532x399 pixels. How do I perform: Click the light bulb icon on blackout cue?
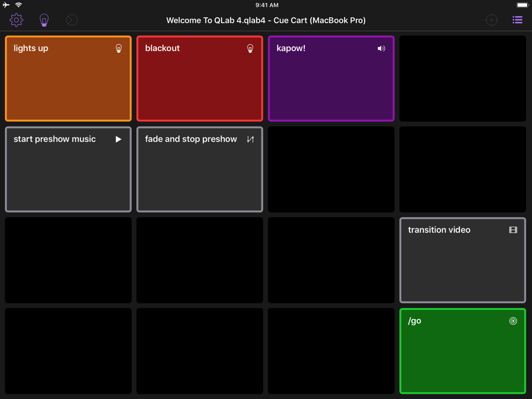click(x=250, y=49)
